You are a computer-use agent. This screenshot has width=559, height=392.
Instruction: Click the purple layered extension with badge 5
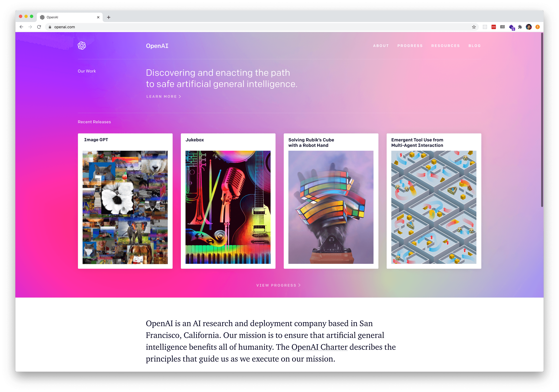[x=511, y=27]
